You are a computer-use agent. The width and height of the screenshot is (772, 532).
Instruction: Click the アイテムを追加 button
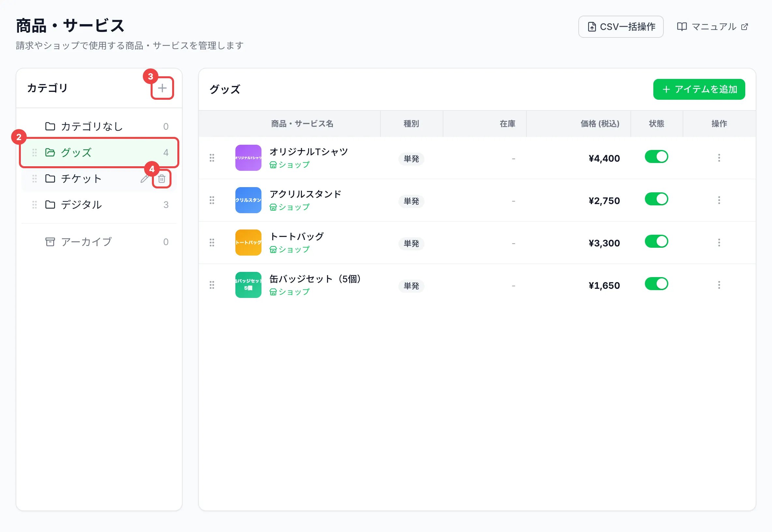tap(699, 89)
